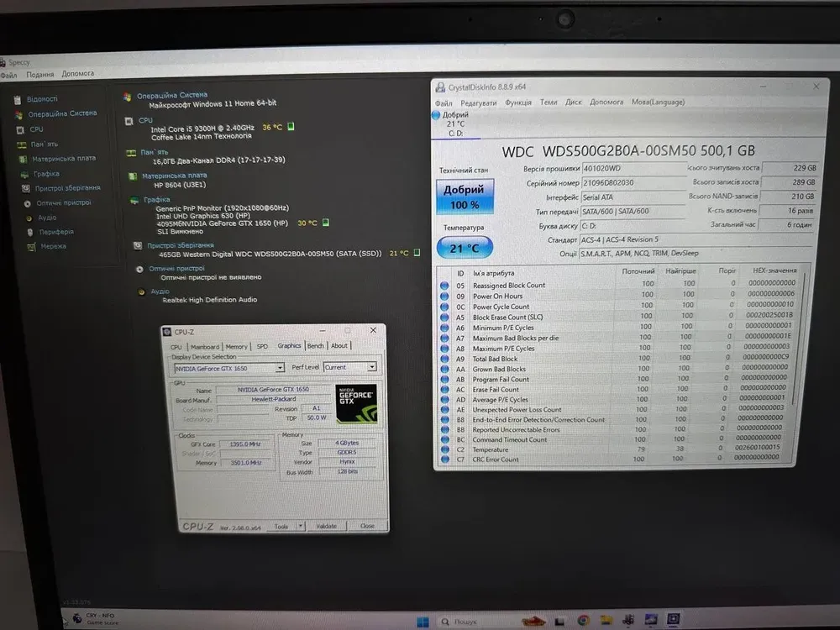Open the Подання menu in Speccy

(39, 75)
